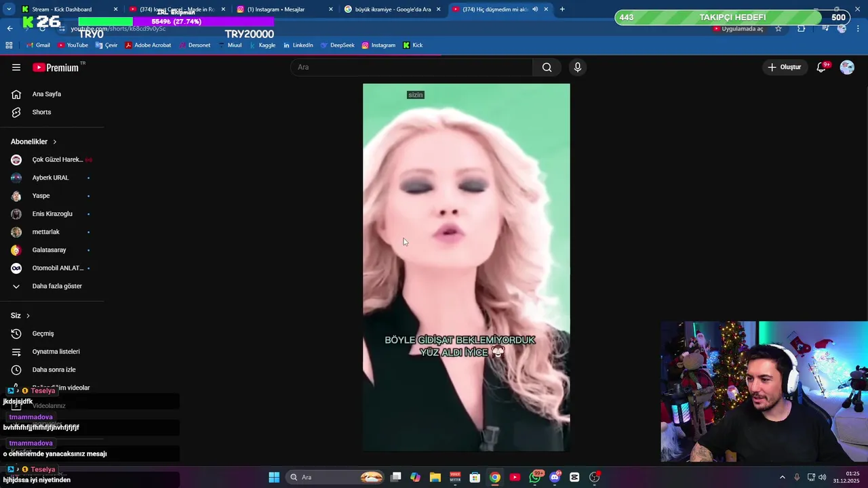Open the DeepSeek bookmark

[337, 45]
